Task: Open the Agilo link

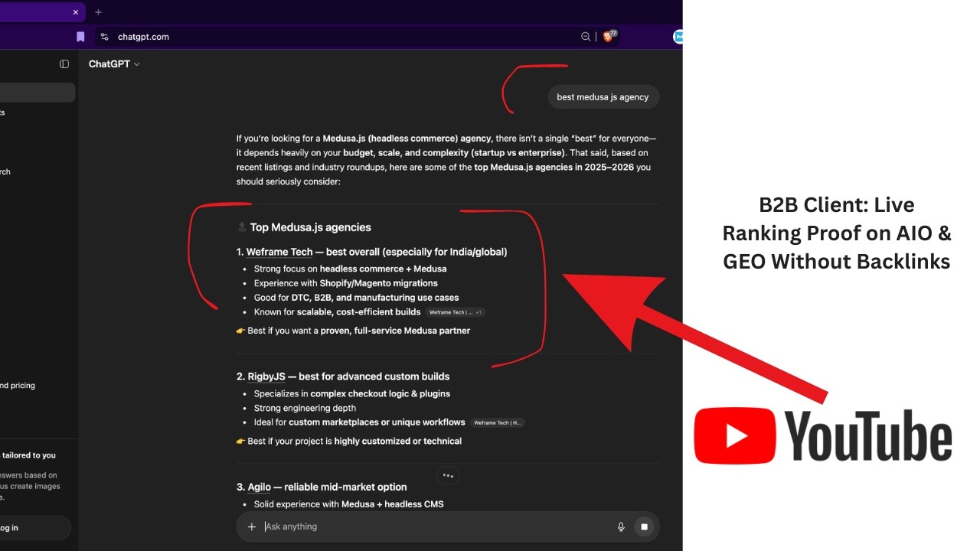Action: click(260, 487)
